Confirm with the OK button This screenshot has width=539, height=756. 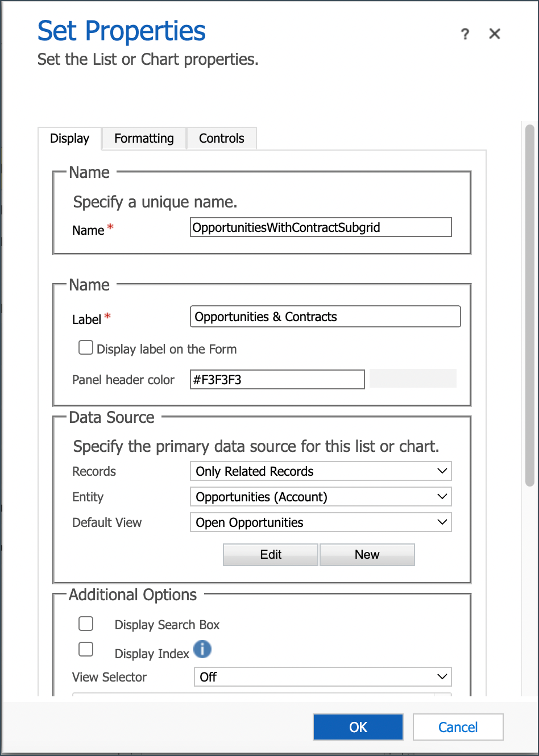click(358, 727)
